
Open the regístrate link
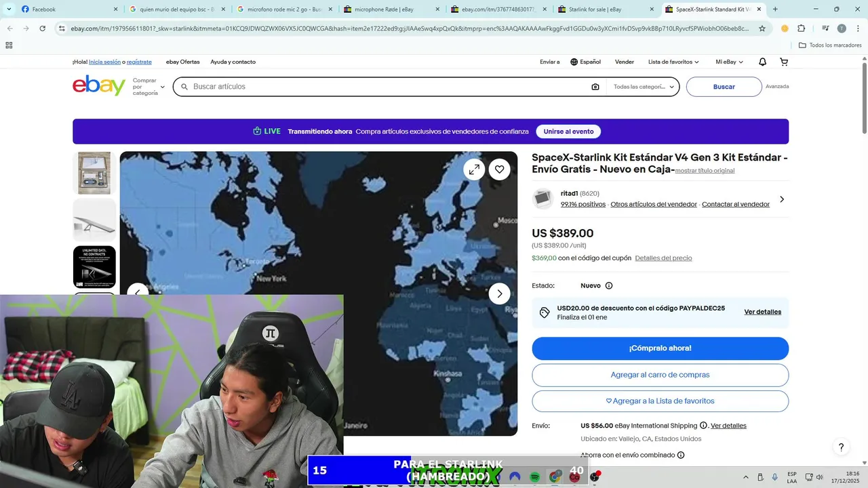[139, 62]
